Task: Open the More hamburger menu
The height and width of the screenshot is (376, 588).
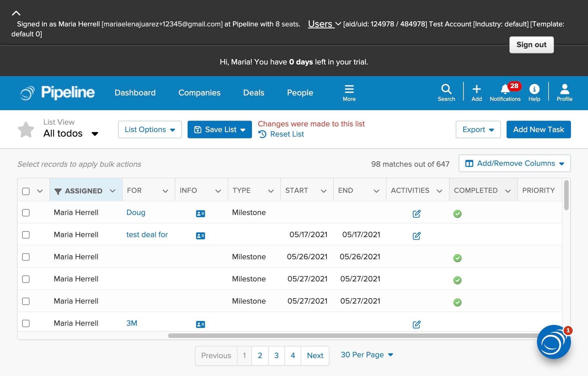Action: click(349, 93)
